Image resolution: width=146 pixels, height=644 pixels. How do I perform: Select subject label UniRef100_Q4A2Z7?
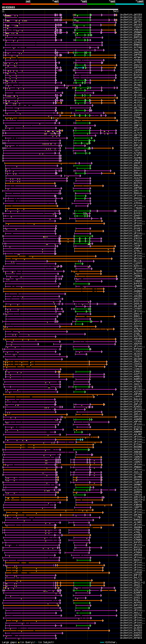pos(131,87)
